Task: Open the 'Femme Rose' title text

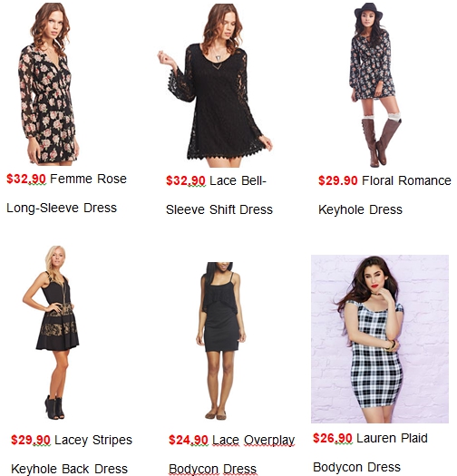Action: 88,179
